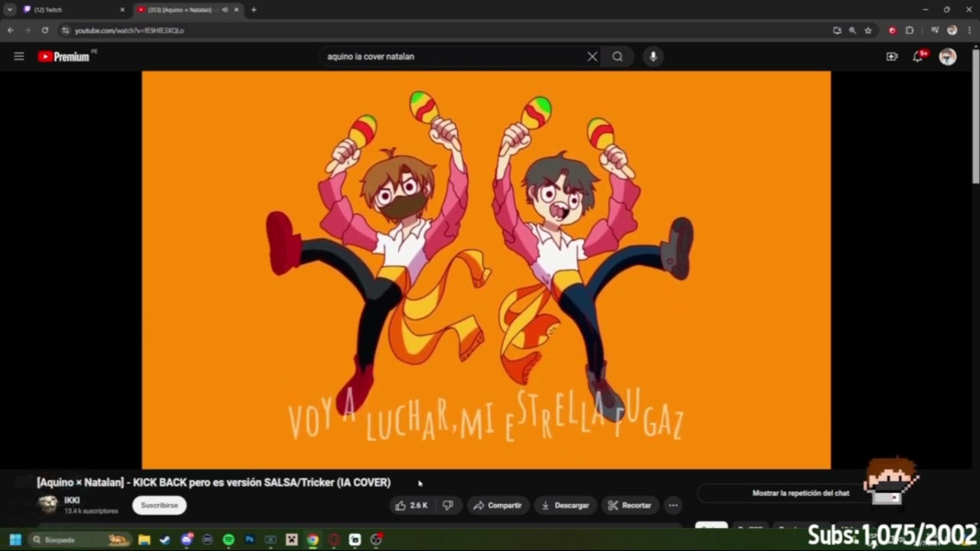
Task: Clear the search box with the X
Action: tap(592, 57)
